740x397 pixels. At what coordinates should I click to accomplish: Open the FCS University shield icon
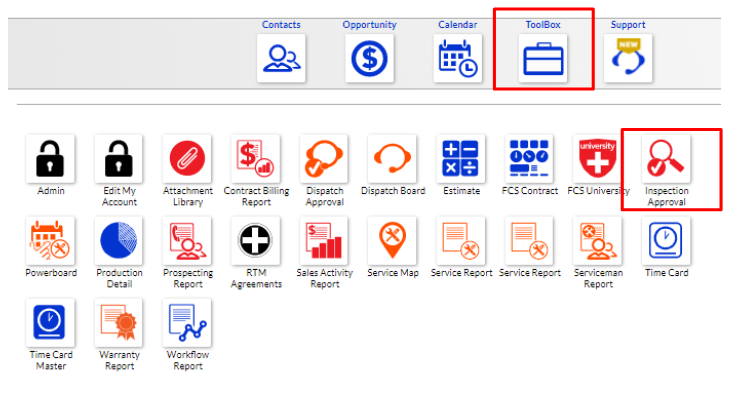pos(597,159)
